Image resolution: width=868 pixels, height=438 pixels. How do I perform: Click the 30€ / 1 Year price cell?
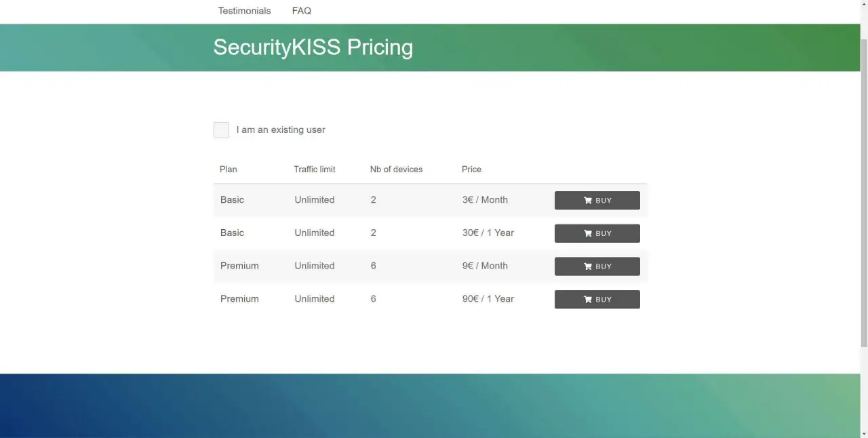(x=488, y=233)
